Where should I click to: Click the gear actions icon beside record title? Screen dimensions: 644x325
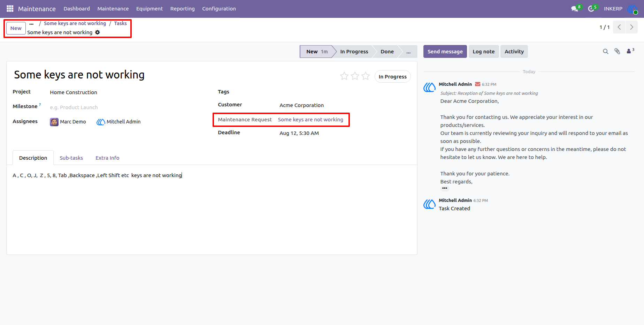98,32
